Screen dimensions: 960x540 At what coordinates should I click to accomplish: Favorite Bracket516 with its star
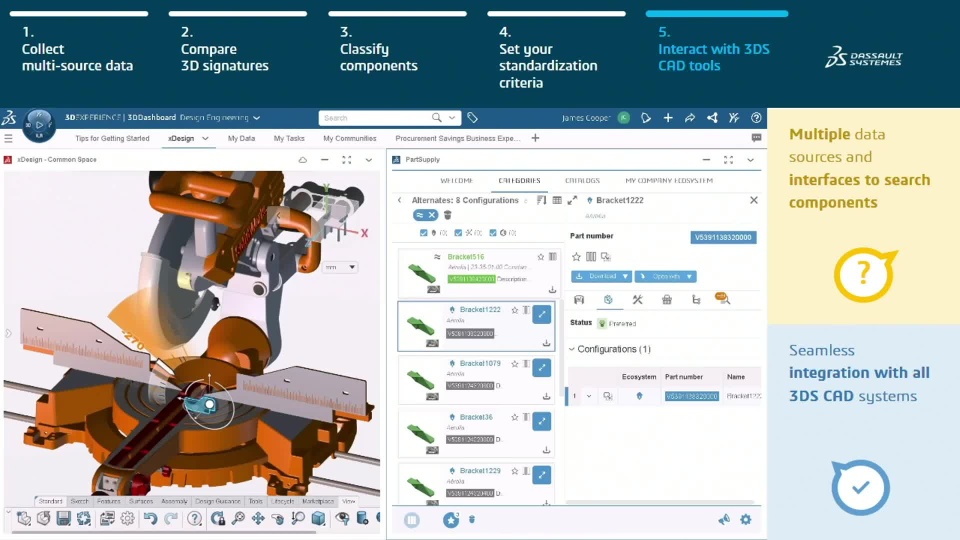pos(541,257)
